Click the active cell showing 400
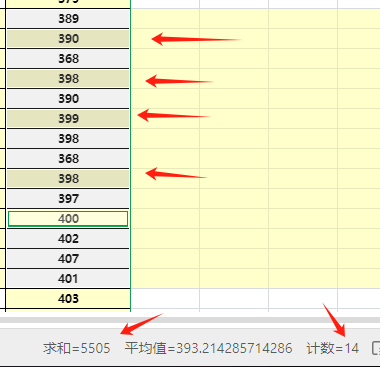Viewport: 380px width, 367px height. pyautogui.click(x=68, y=219)
